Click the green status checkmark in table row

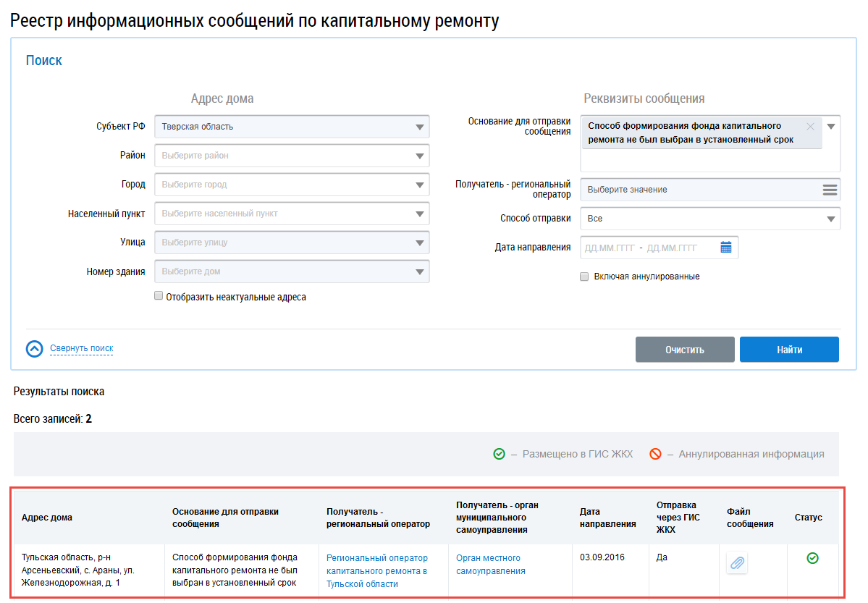point(812,558)
